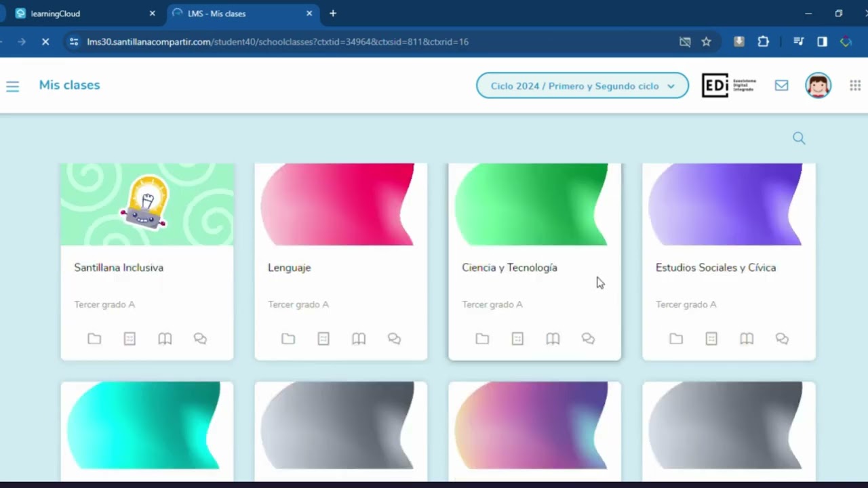Image resolution: width=868 pixels, height=488 pixels.
Task: Open the Santillana Inclusiva class title
Action: coord(119,268)
